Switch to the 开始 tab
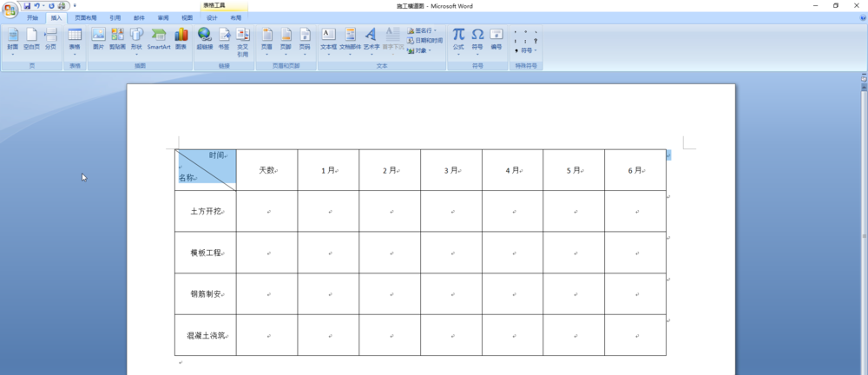Screen dimensions: 868x375 pos(33,17)
